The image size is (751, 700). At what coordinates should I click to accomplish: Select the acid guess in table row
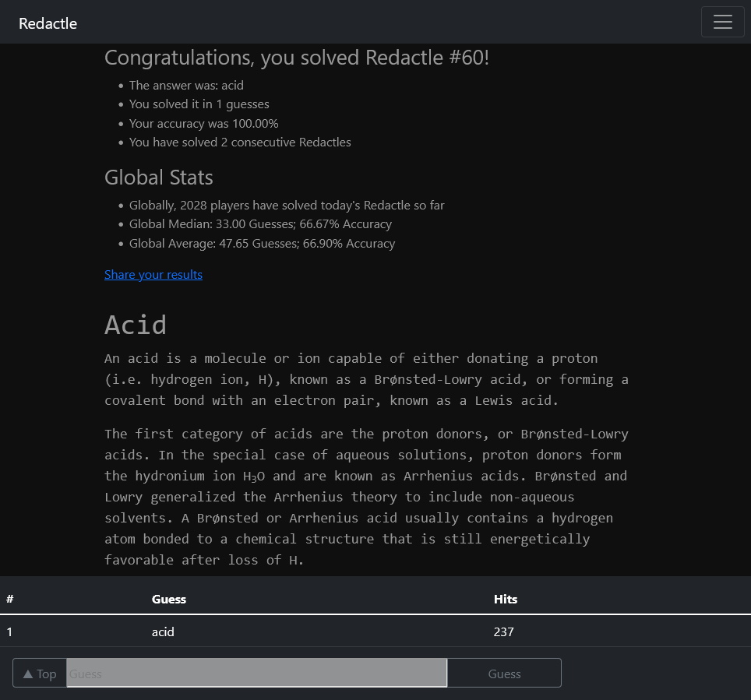(x=163, y=631)
